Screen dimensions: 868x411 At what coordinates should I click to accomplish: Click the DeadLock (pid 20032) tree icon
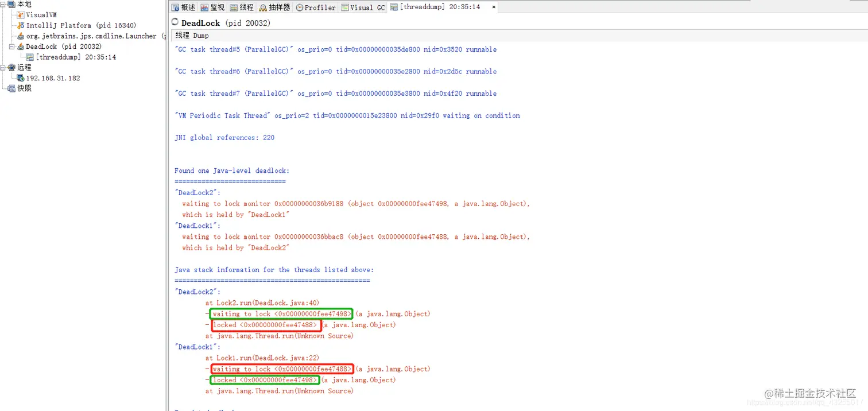coord(21,46)
